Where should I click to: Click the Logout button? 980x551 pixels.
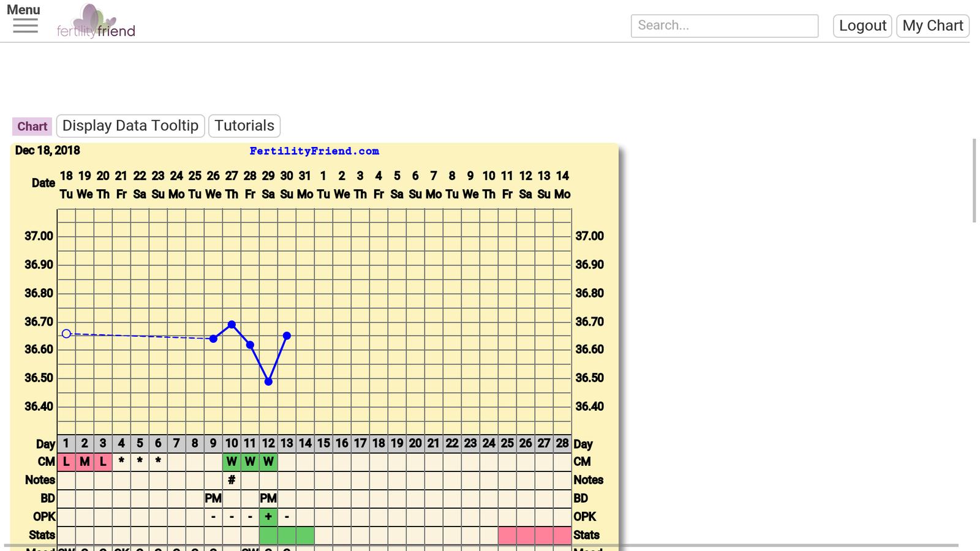[862, 26]
